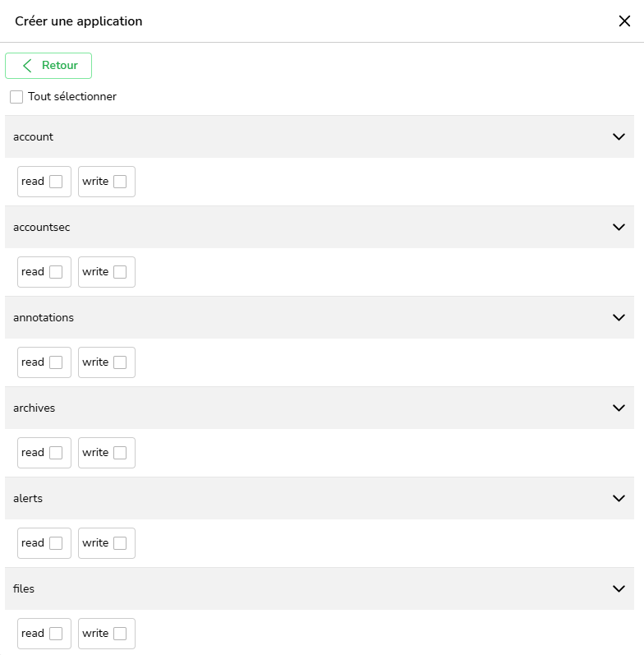
Task: Collapse the account section chevron
Action: point(619,136)
